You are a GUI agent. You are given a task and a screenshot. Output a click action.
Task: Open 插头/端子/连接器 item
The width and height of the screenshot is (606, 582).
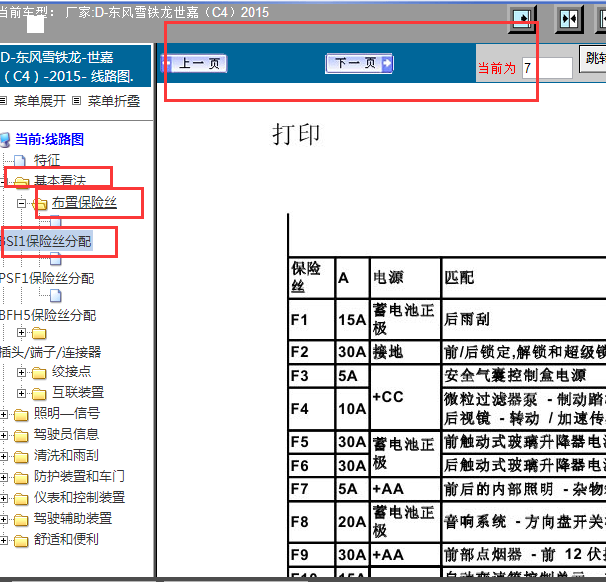pyautogui.click(x=50, y=352)
